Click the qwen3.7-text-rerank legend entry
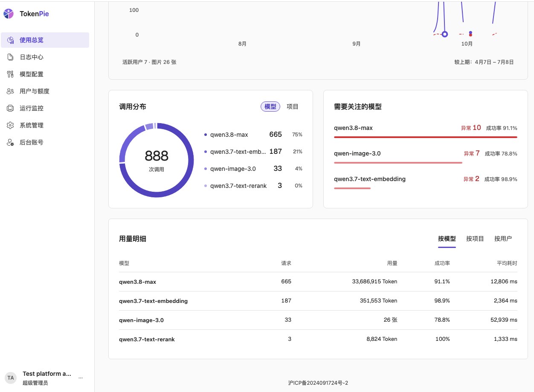534x392 pixels. [253, 186]
